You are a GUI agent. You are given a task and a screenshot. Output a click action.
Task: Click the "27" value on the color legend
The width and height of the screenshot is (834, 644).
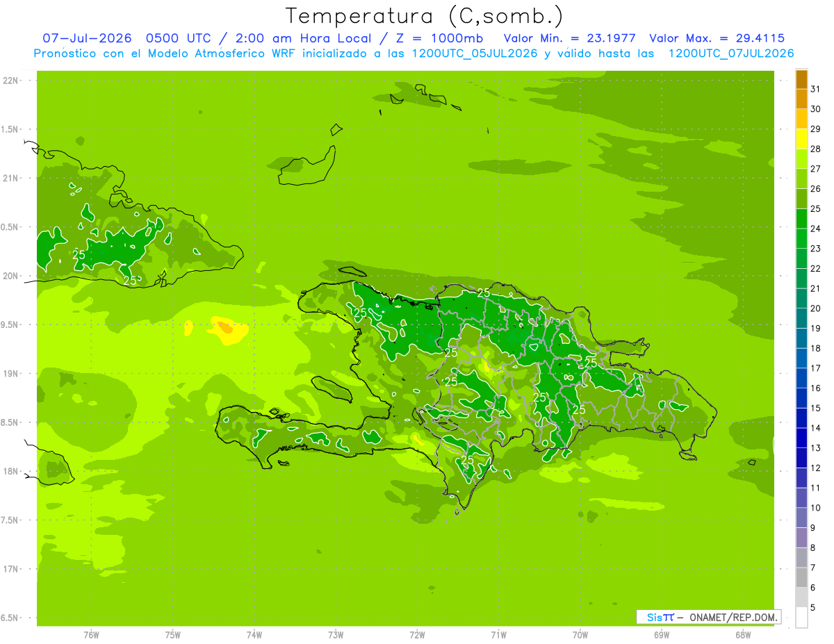(x=815, y=169)
